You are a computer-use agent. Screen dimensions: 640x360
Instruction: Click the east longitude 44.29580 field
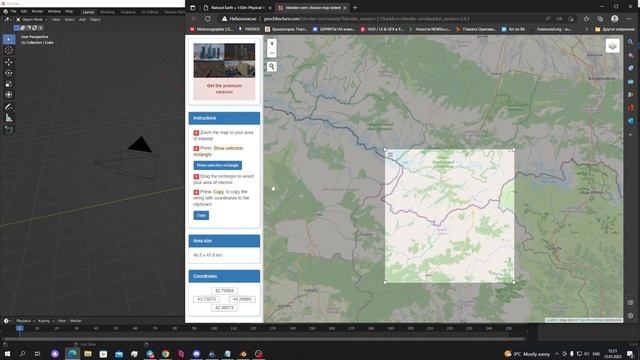(x=242, y=299)
